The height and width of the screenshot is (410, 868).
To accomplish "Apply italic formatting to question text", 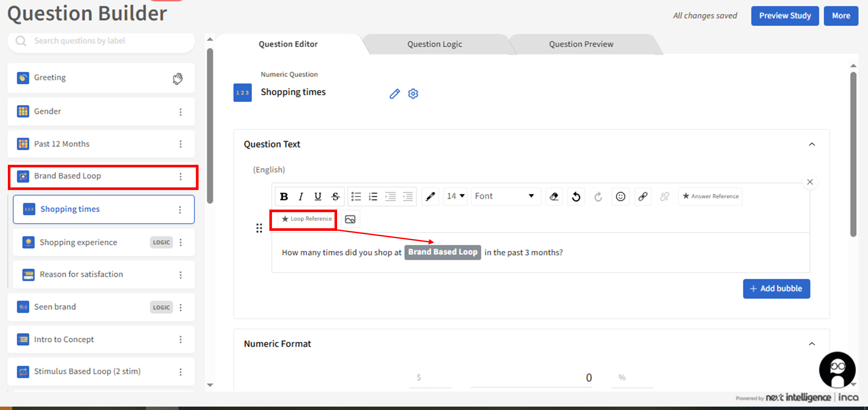I will coord(301,197).
